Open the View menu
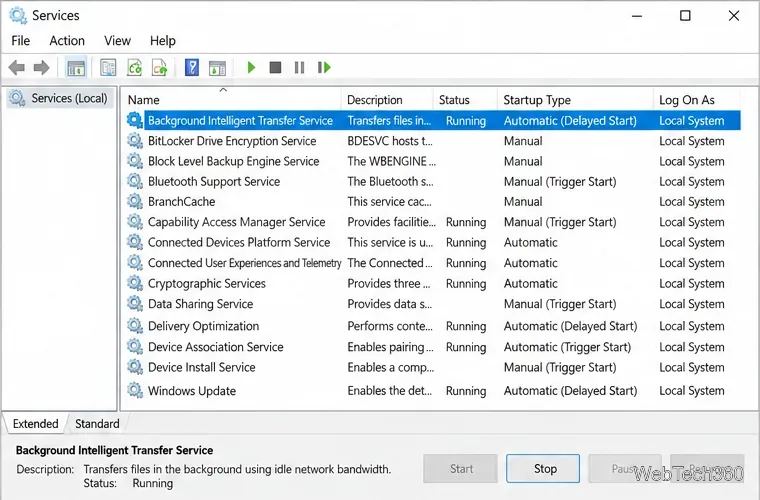This screenshot has width=760, height=500. [117, 41]
